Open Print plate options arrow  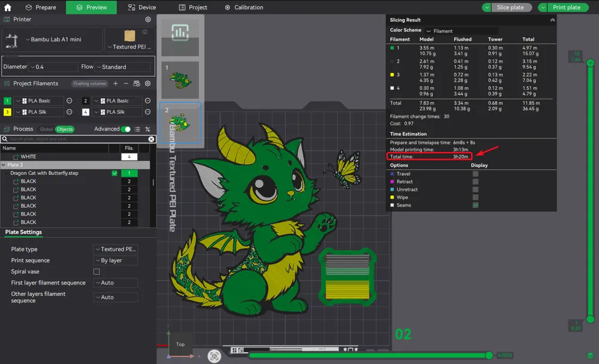pyautogui.click(x=543, y=7)
